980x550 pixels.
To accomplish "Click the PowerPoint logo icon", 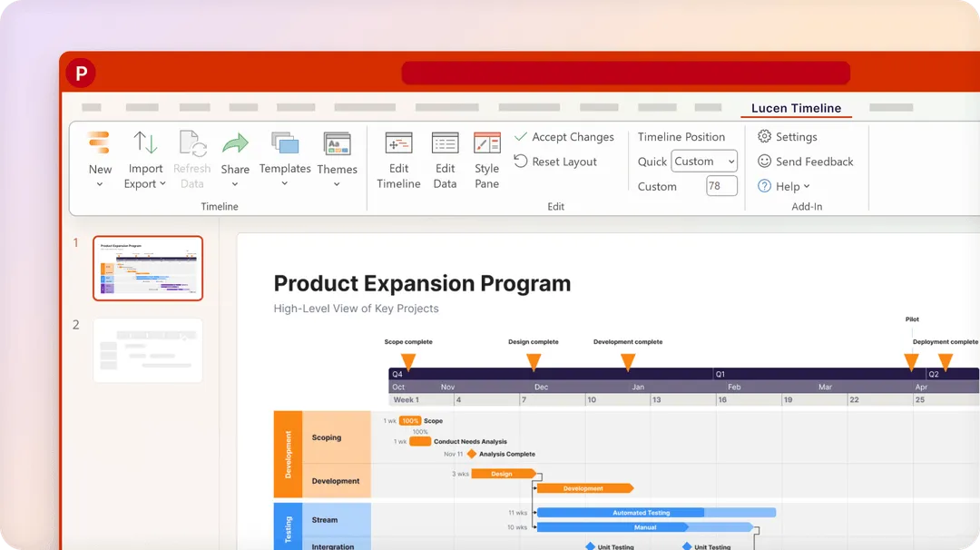I will [82, 74].
